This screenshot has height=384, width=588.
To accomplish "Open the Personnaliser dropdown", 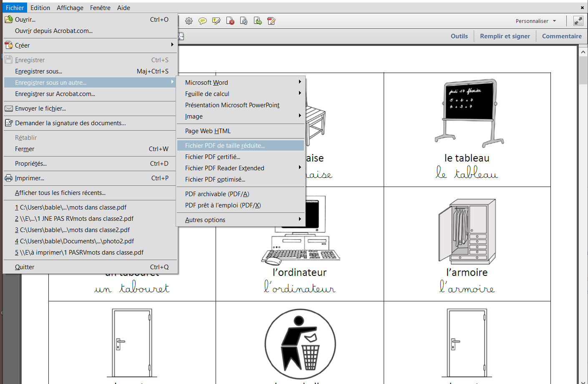I will [x=535, y=21].
